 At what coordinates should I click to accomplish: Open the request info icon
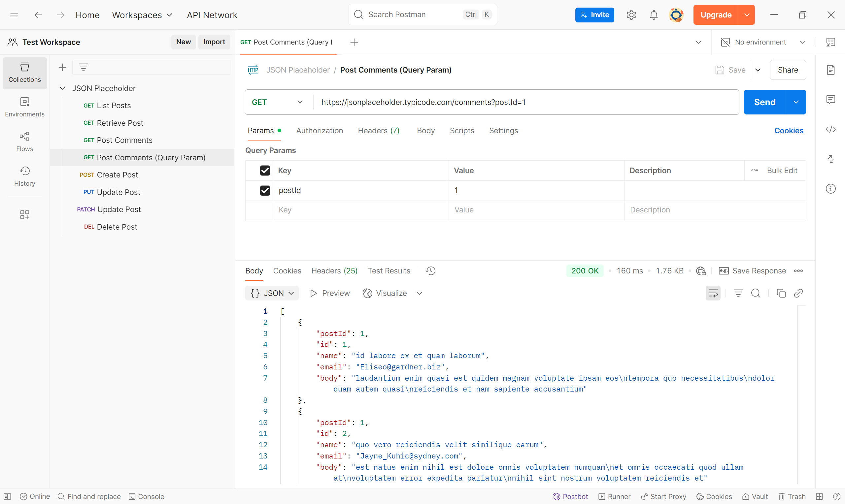[x=831, y=188]
